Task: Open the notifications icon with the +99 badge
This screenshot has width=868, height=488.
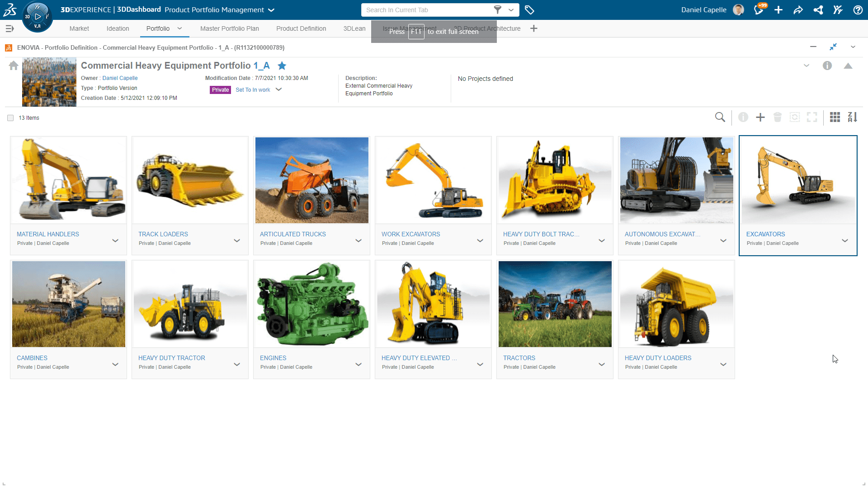Action: coord(759,10)
